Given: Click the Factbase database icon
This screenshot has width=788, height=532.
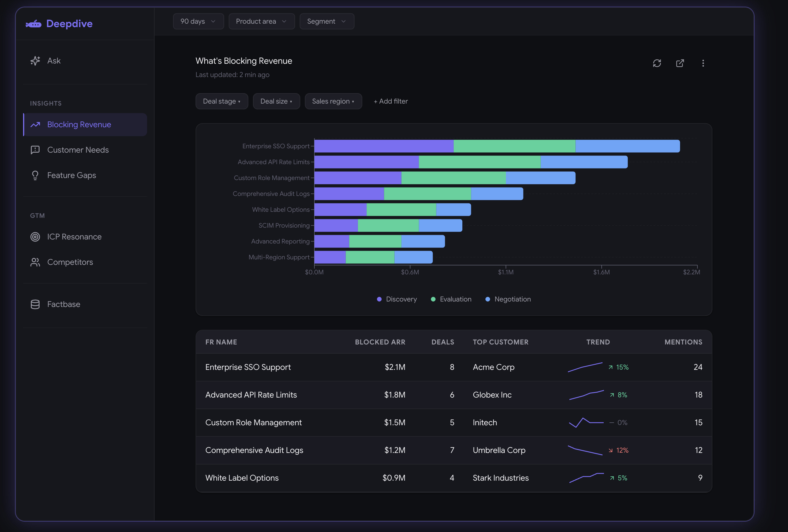Looking at the screenshot, I should 35,304.
